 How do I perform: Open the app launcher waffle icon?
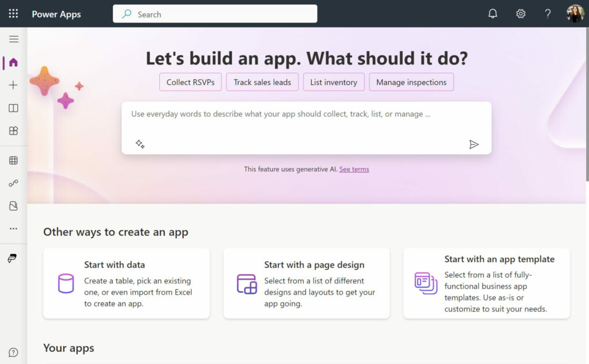click(13, 14)
